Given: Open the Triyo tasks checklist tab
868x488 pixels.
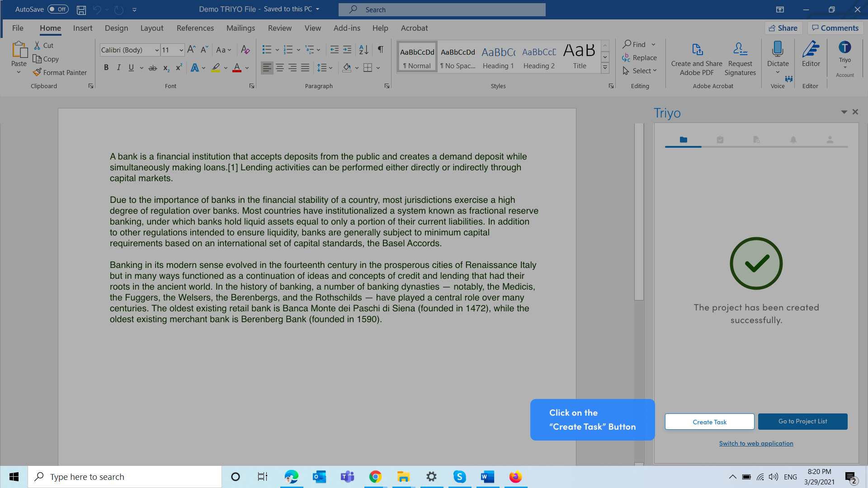Looking at the screenshot, I should 720,140.
